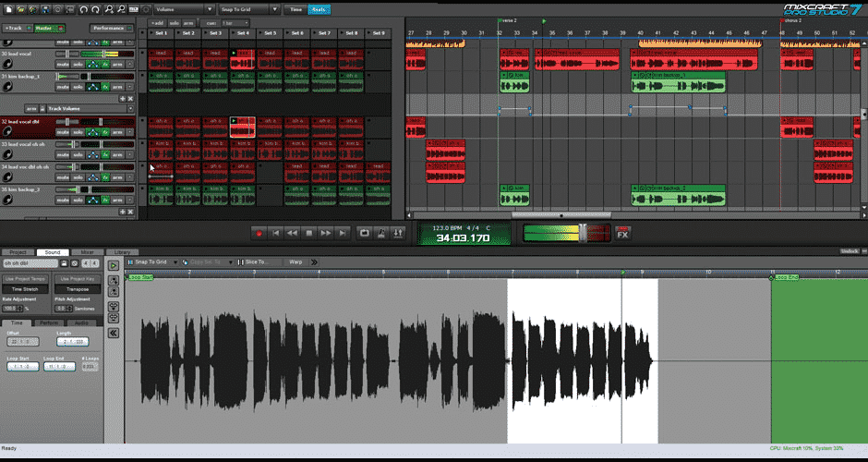Open the Library tab

(x=121, y=251)
